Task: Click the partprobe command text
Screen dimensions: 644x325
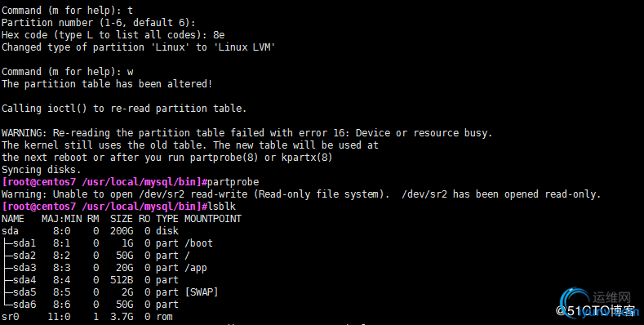Action: [233, 182]
